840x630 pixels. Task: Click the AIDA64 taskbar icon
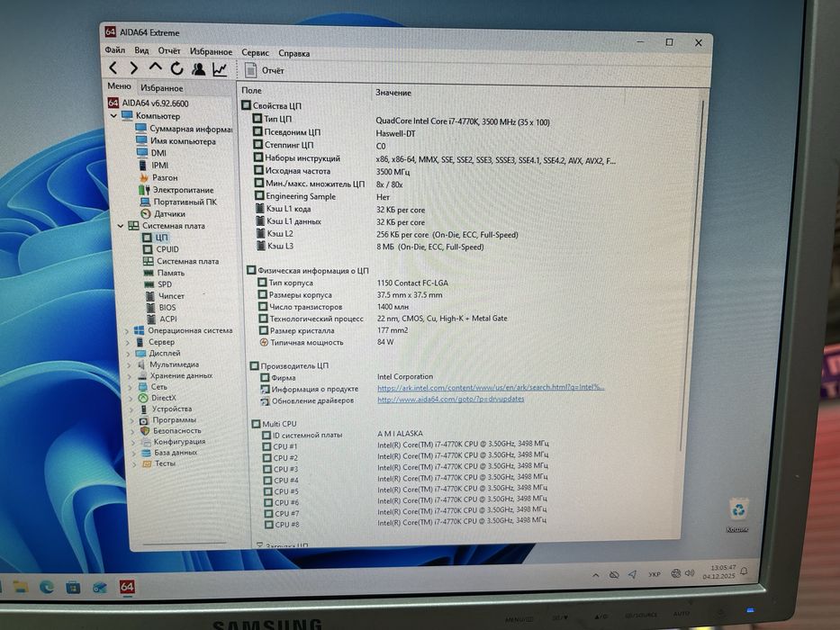pyautogui.click(x=127, y=587)
